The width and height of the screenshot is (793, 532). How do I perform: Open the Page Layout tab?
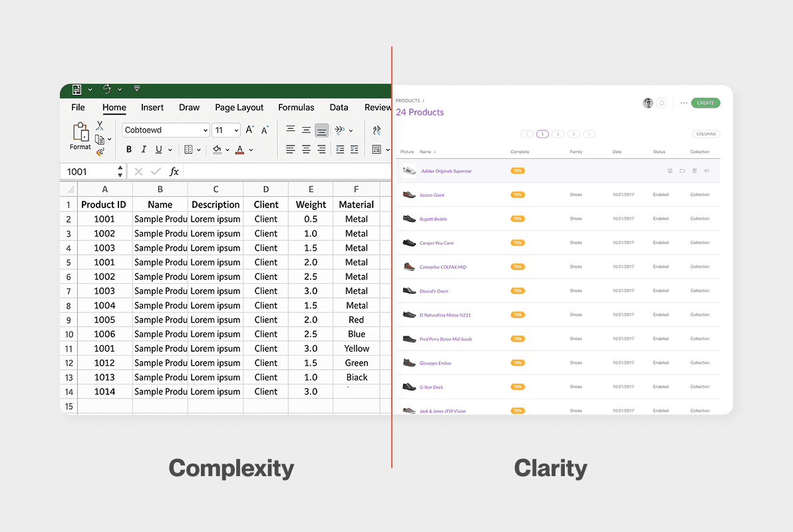[x=239, y=108]
